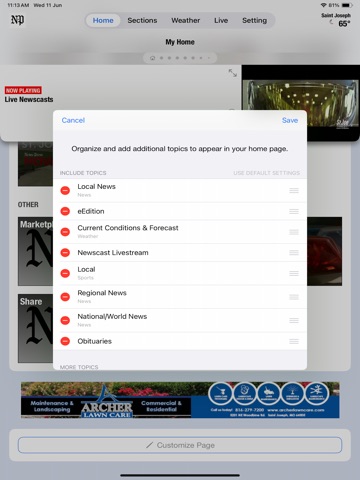Check battery status icon
This screenshot has width=360, height=480.
coord(347,5)
